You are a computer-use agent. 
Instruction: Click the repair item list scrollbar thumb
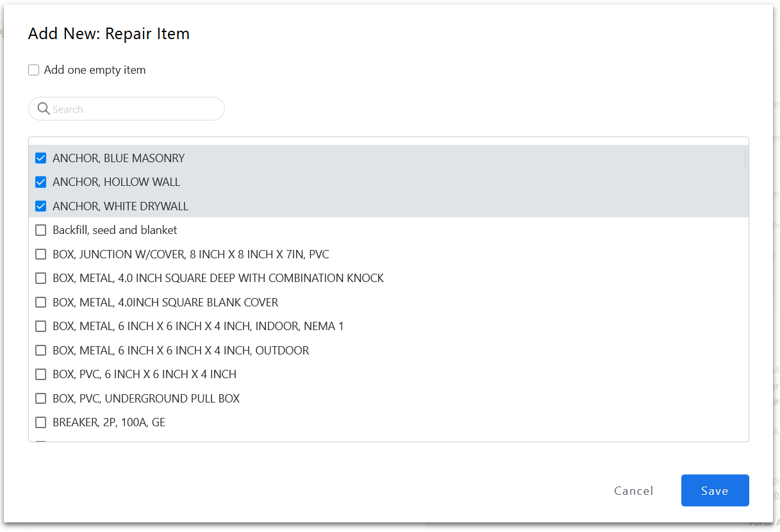click(x=745, y=157)
